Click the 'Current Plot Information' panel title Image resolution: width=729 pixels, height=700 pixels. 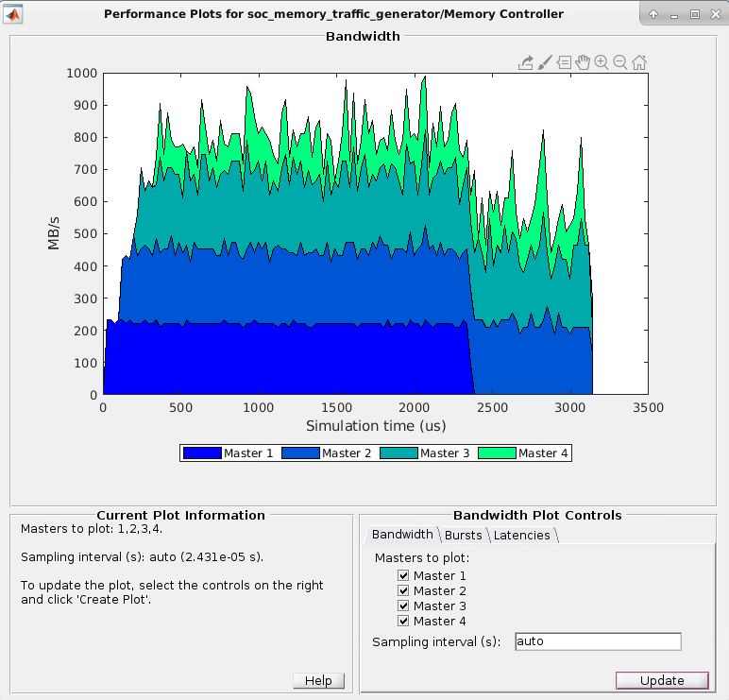tap(181, 516)
